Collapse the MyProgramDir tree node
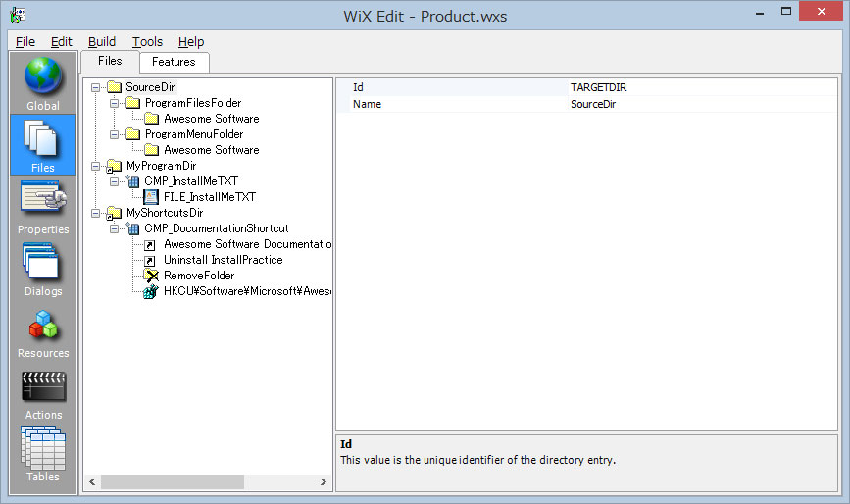Image resolution: width=850 pixels, height=504 pixels. pyautogui.click(x=96, y=166)
